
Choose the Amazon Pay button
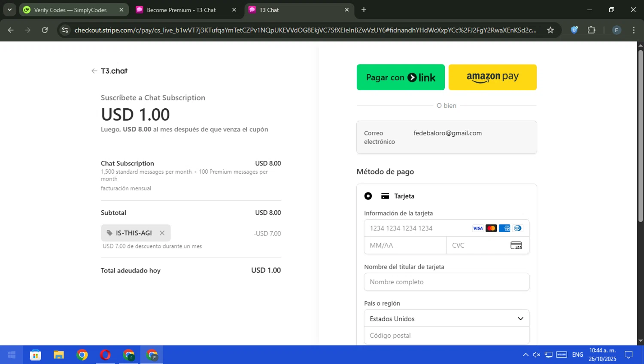(492, 77)
